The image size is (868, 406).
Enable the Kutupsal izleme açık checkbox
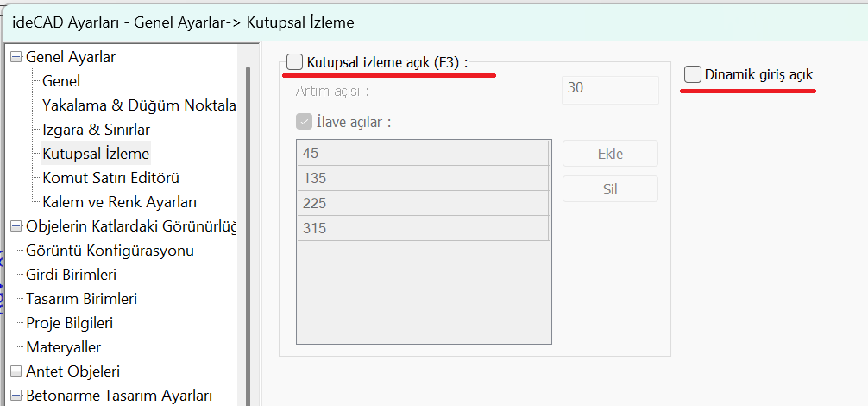[295, 62]
